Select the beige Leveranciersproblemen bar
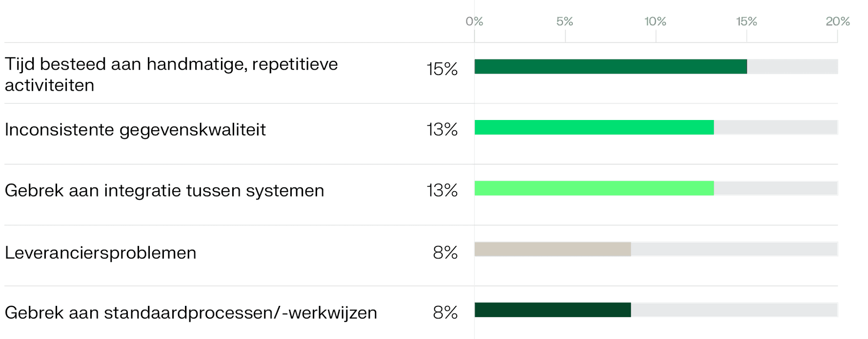The height and width of the screenshot is (339, 868). (553, 249)
